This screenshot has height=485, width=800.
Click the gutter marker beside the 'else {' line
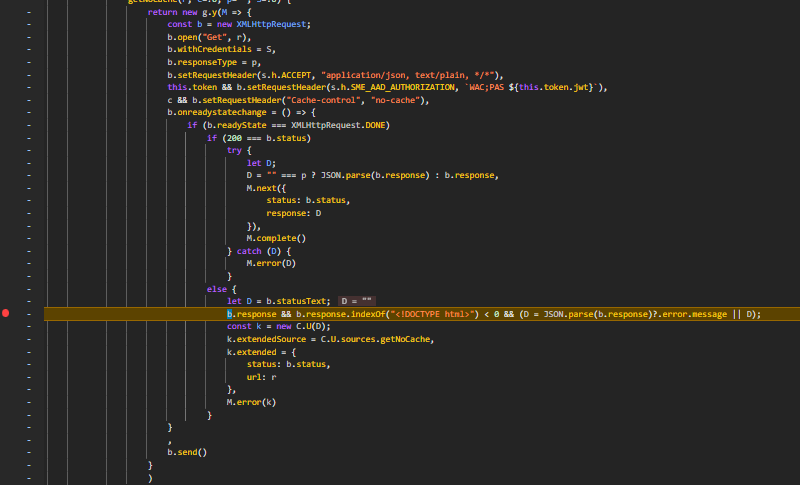[x=29, y=288]
